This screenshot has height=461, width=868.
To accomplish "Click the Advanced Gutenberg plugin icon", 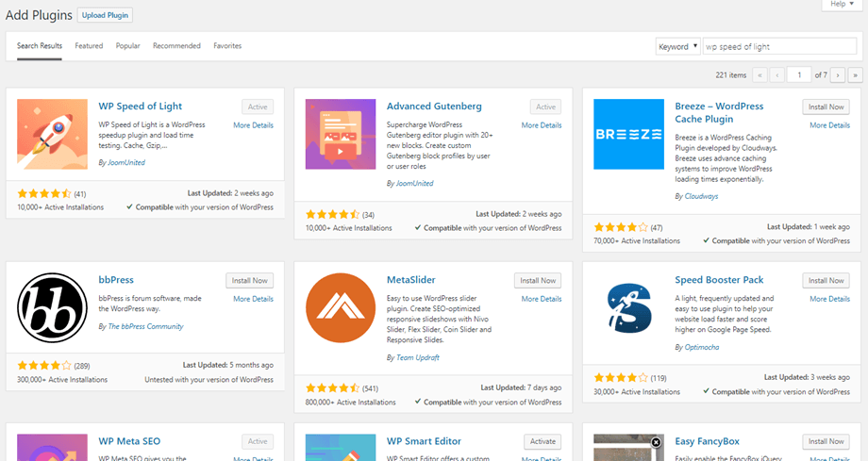I will pos(341,134).
